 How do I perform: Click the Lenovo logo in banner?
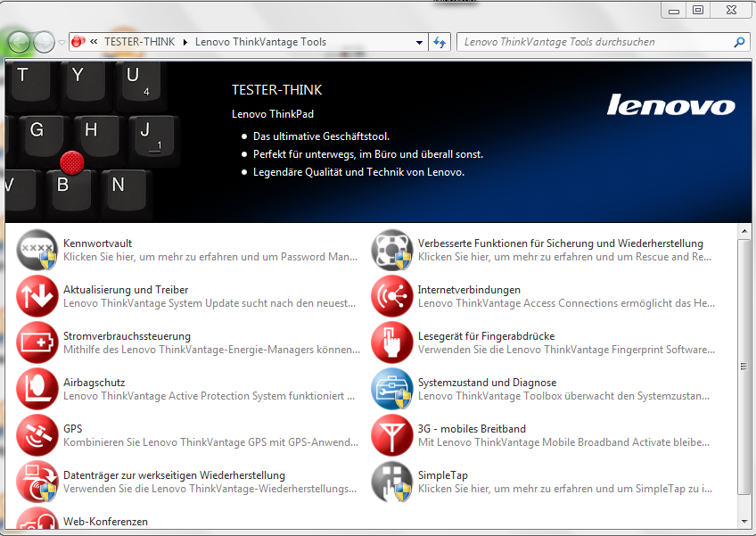click(x=670, y=104)
